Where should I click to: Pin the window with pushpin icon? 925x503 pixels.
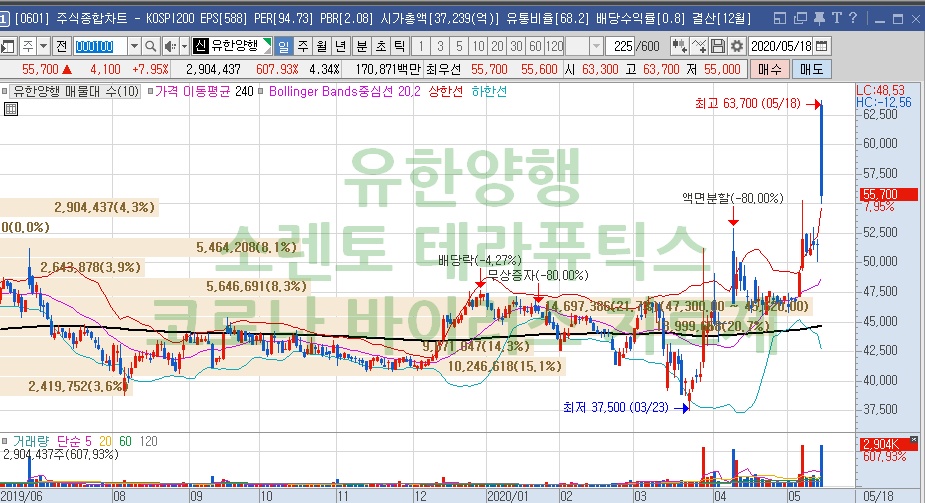point(819,18)
